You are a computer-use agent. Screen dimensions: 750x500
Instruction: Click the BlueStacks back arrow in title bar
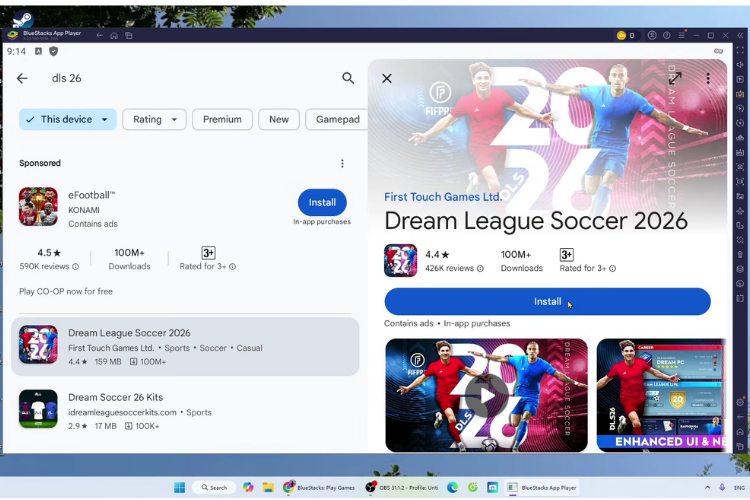pyautogui.click(x=99, y=35)
